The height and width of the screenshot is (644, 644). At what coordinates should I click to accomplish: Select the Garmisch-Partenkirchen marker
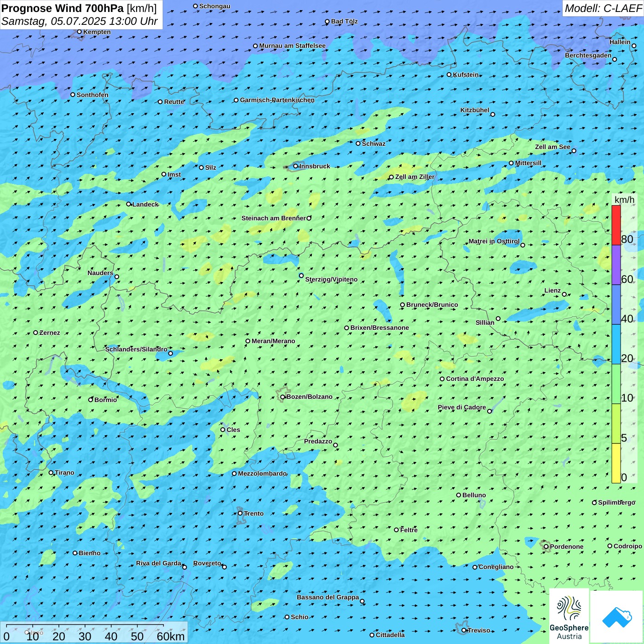(x=236, y=100)
